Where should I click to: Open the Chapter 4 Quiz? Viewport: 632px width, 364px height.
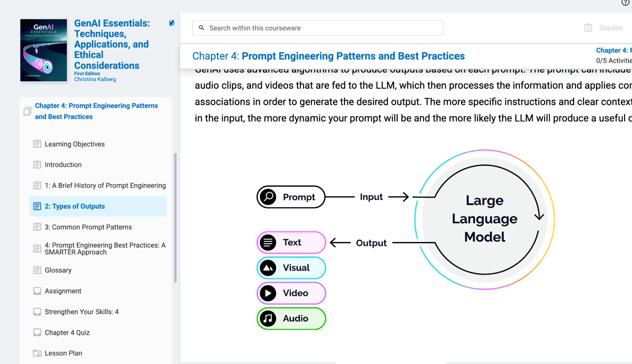[67, 332]
